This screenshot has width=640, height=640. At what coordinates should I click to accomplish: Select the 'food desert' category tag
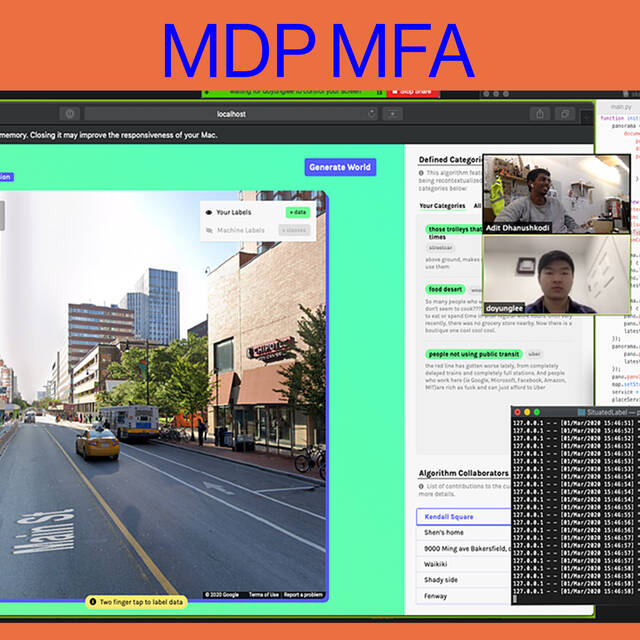pyautogui.click(x=445, y=289)
